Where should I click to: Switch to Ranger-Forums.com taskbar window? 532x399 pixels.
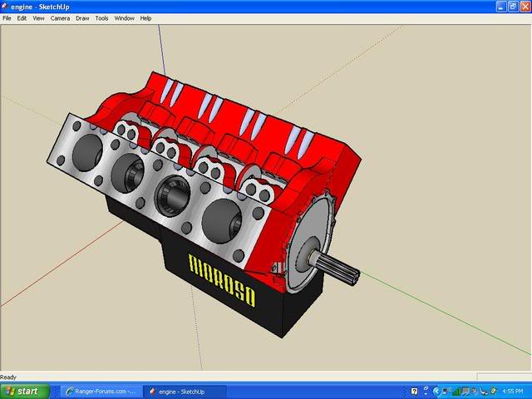pos(101,392)
